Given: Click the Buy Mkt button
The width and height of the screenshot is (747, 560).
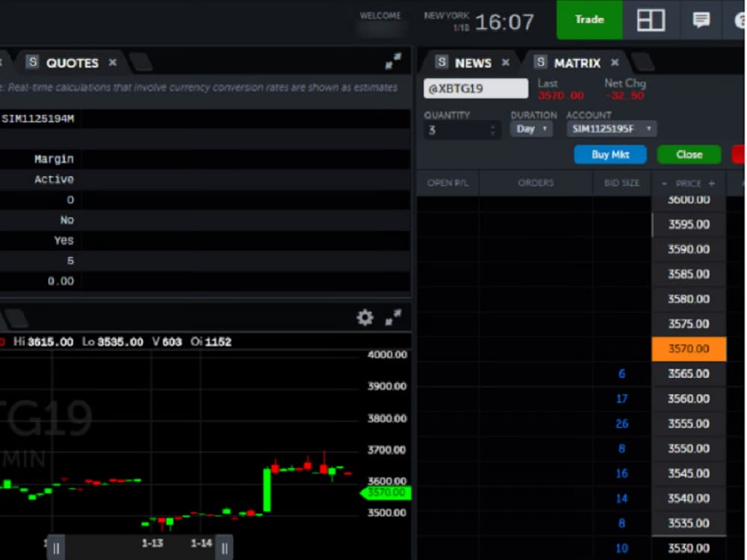Looking at the screenshot, I should (x=610, y=155).
